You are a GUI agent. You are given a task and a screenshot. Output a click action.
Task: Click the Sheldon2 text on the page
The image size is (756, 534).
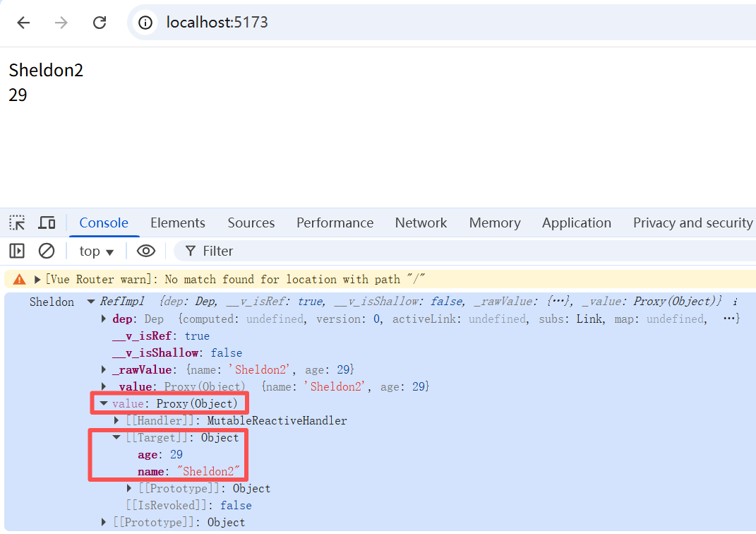[46, 71]
